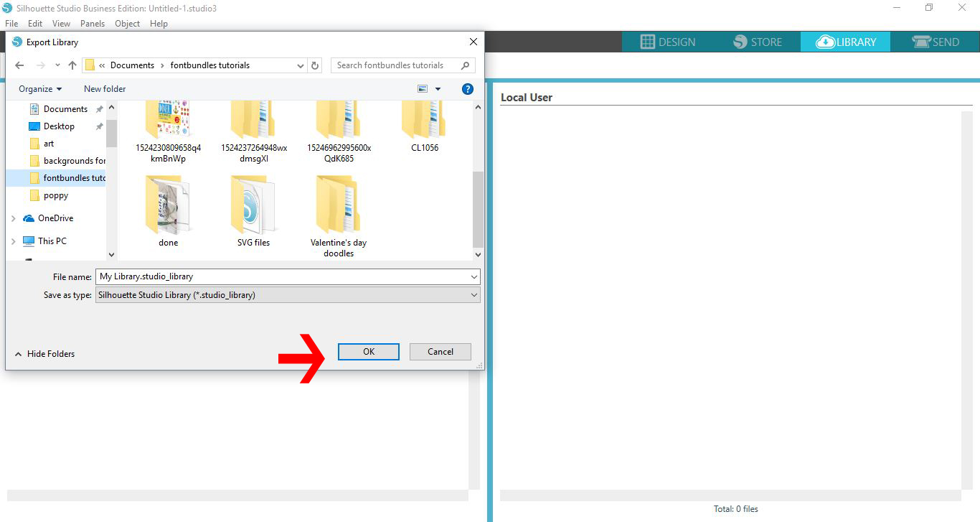Unpin Documents from Quick access
980x522 pixels.
(100, 108)
